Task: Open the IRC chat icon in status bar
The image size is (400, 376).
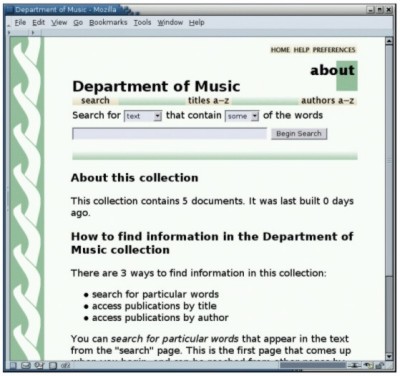Action: (x=65, y=366)
